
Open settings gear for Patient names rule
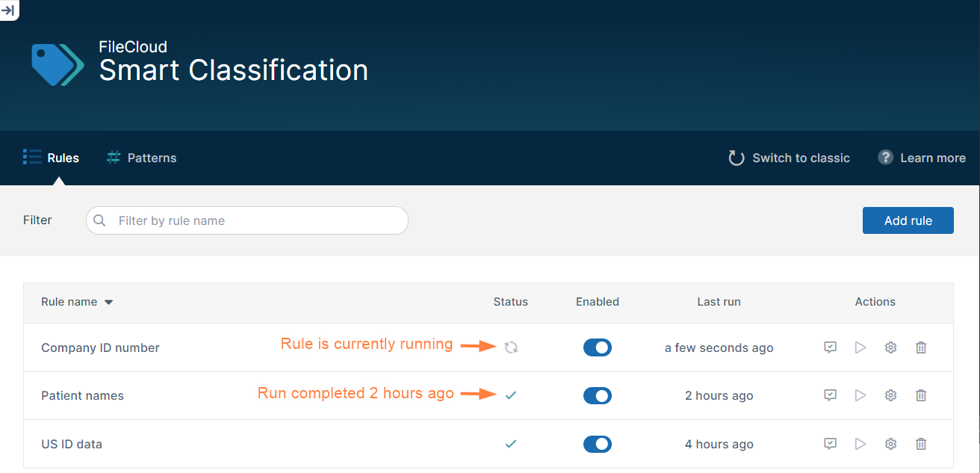tap(890, 395)
